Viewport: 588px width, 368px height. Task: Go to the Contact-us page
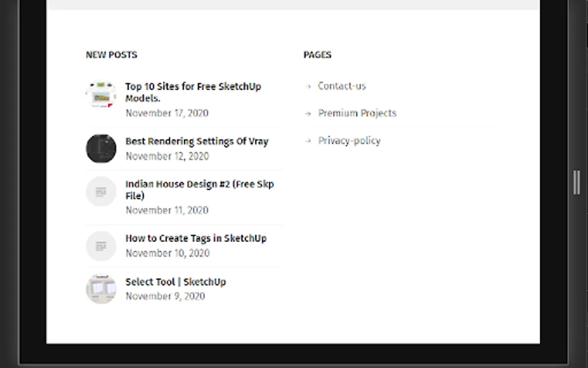(342, 86)
